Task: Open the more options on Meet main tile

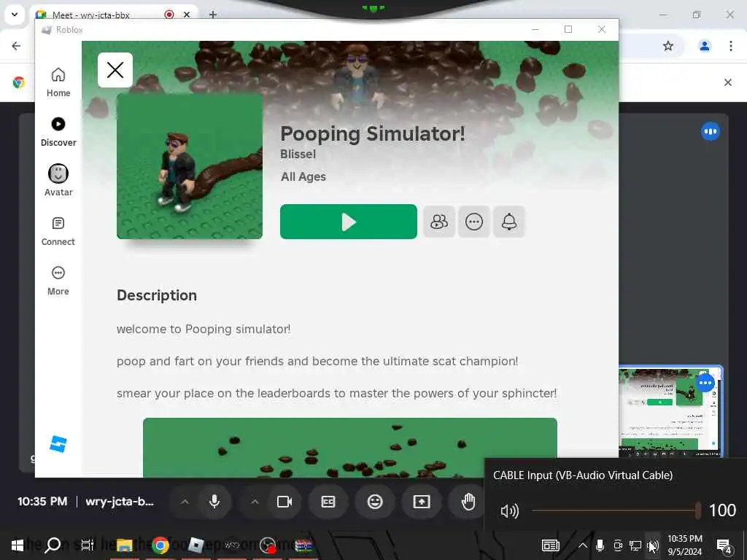Action: point(711,131)
